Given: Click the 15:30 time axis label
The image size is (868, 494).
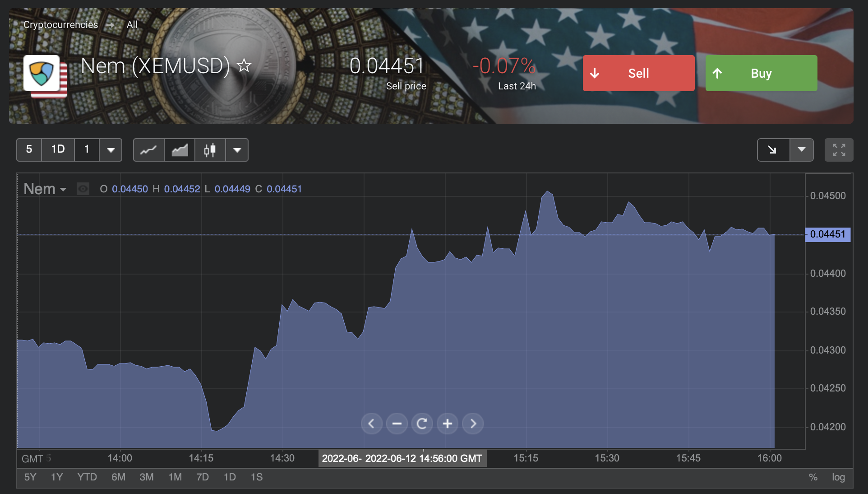Looking at the screenshot, I should pos(607,458).
